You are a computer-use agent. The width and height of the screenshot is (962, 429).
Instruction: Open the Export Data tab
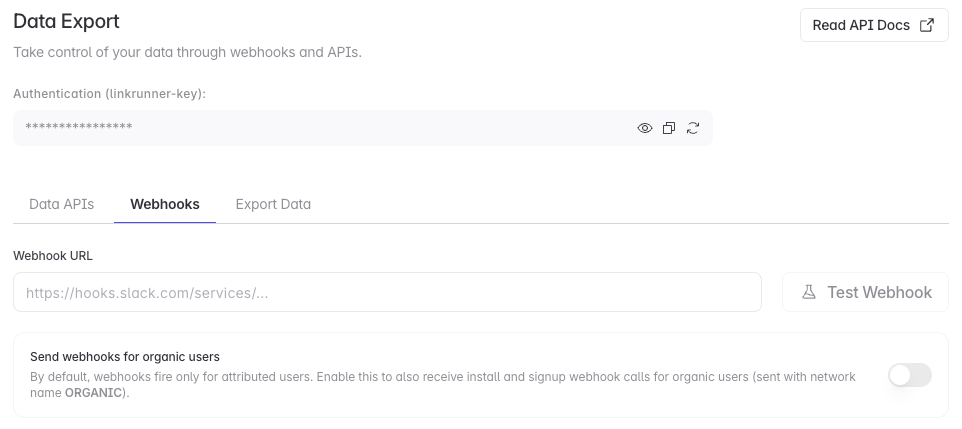273,204
